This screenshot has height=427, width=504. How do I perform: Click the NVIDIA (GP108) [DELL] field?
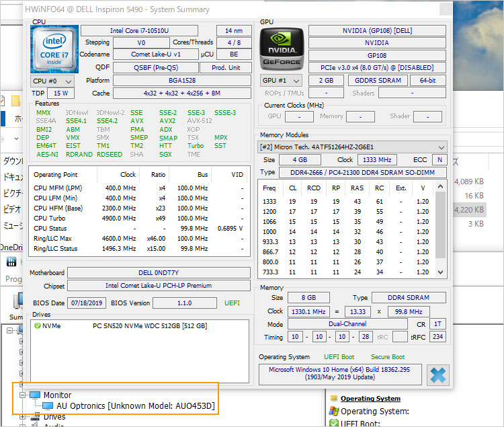tap(377, 30)
